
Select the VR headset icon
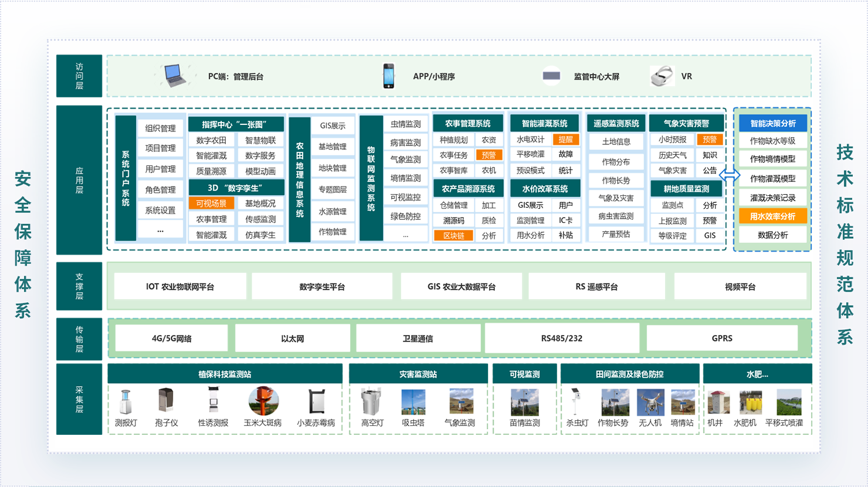[x=662, y=76]
